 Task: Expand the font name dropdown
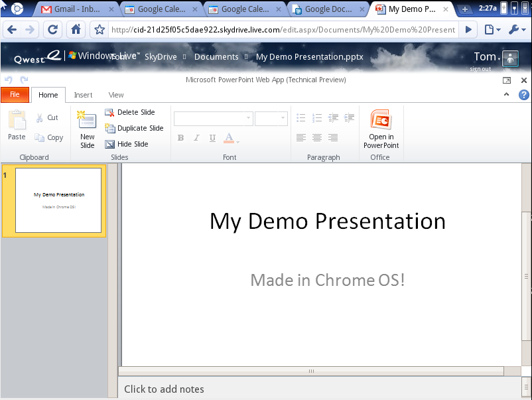pyautogui.click(x=248, y=118)
